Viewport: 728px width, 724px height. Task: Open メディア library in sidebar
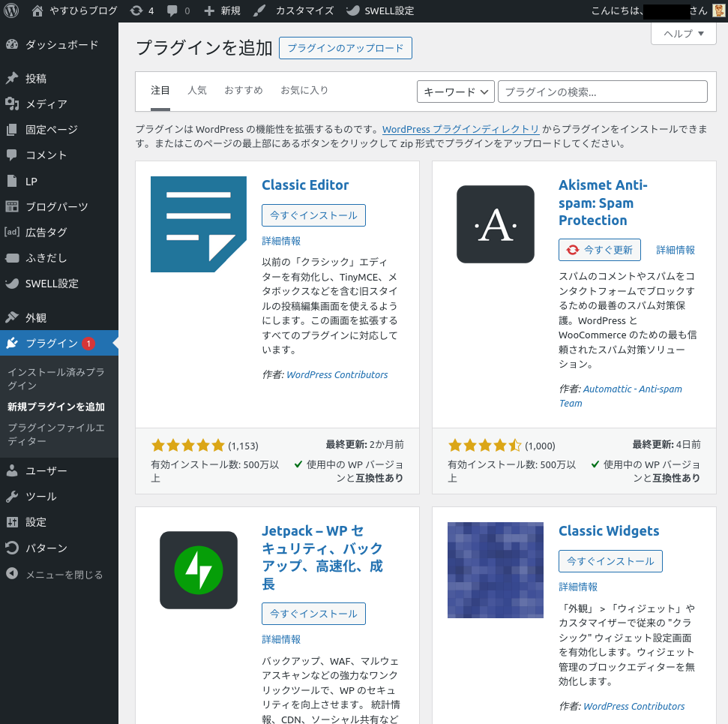click(x=46, y=104)
